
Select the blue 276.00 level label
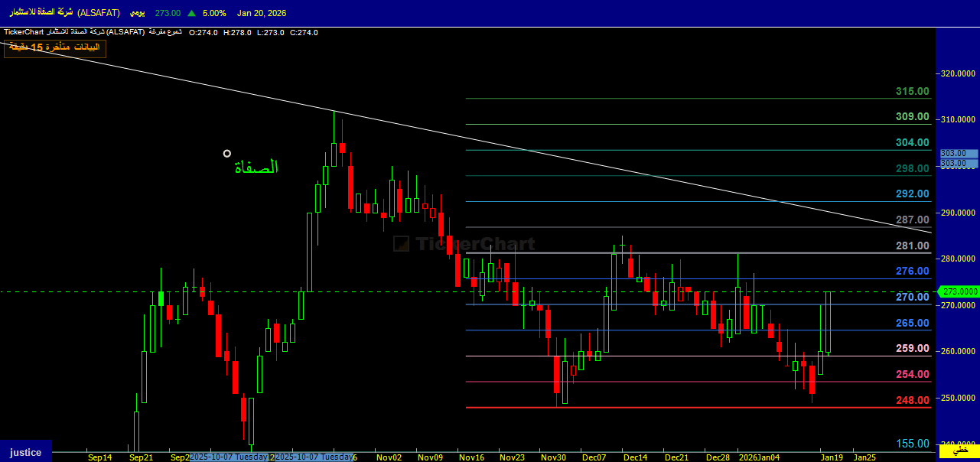[912, 271]
